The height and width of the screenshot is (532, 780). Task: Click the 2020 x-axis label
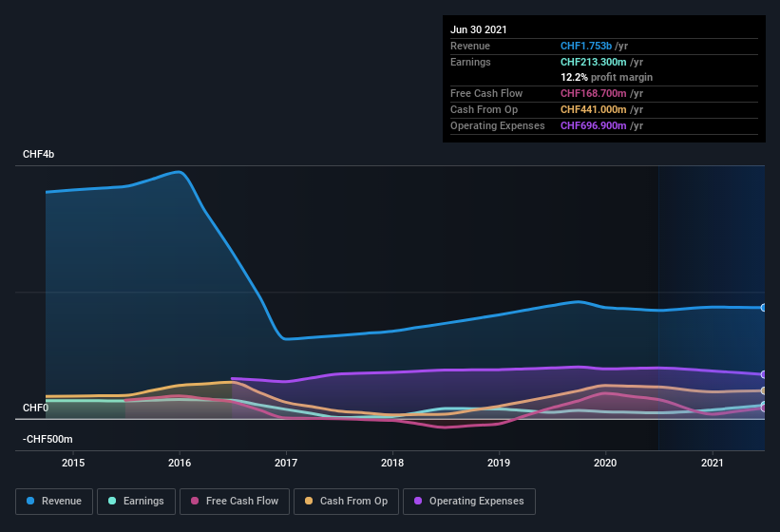[605, 463]
